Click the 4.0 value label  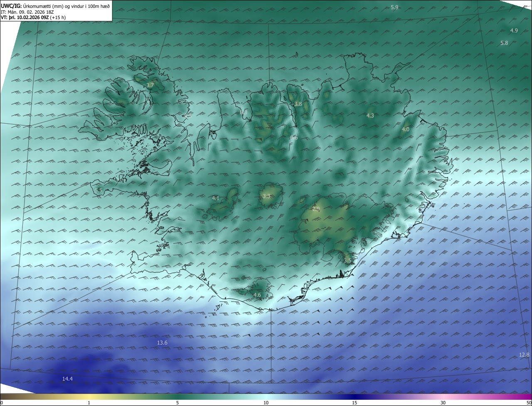click(x=405, y=130)
